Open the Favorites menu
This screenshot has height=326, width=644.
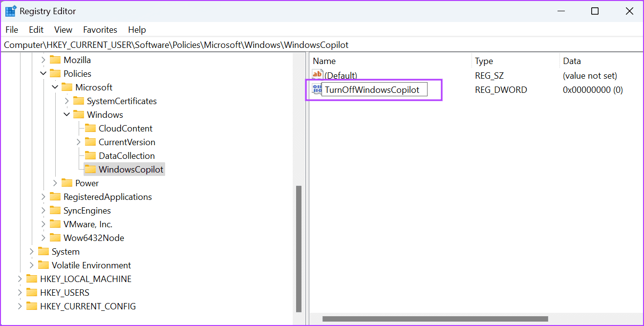click(x=100, y=30)
